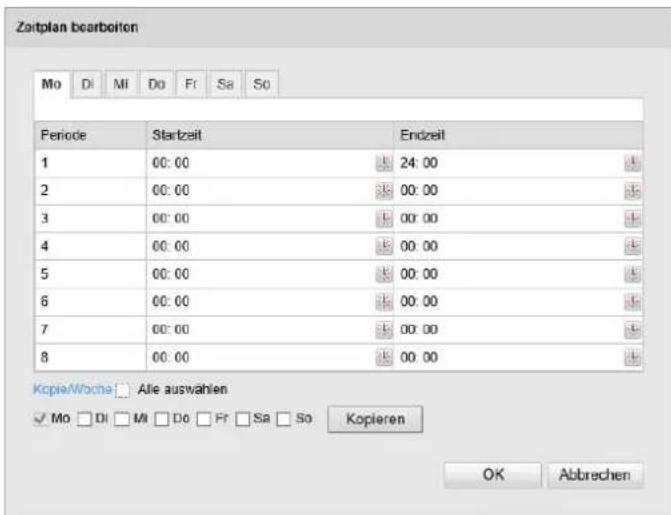Click the Kopieren button
The width and height of the screenshot is (671, 515).
point(375,419)
